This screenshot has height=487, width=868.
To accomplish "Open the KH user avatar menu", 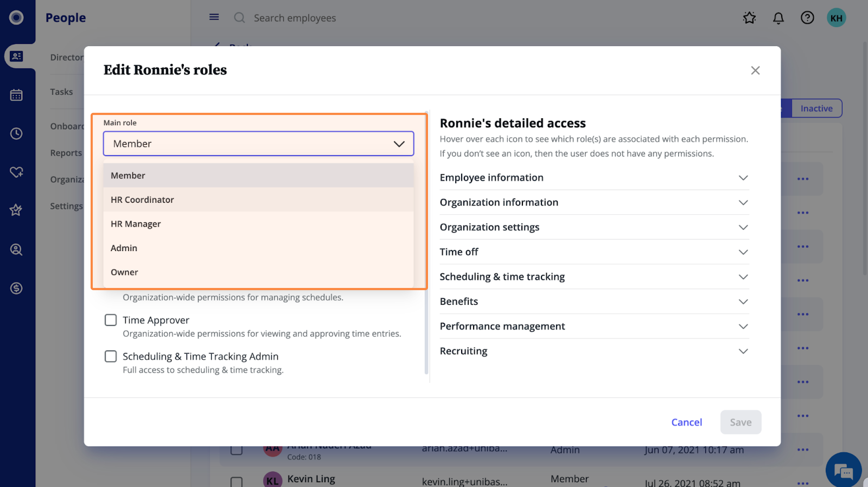I will [836, 18].
